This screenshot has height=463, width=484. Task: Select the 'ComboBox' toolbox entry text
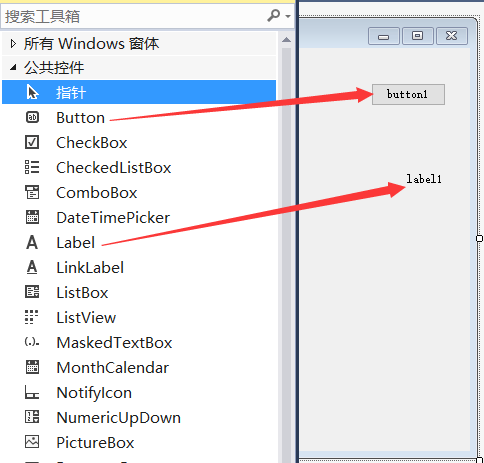[x=97, y=193]
